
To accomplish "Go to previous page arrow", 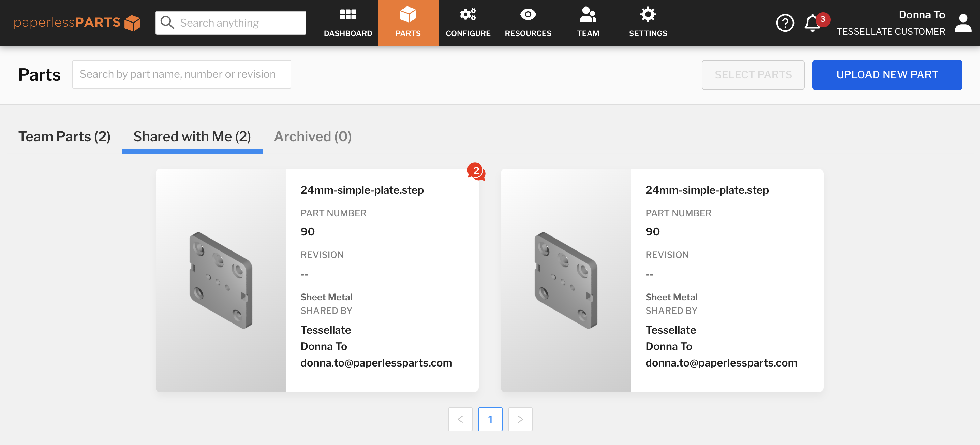I will click(460, 419).
